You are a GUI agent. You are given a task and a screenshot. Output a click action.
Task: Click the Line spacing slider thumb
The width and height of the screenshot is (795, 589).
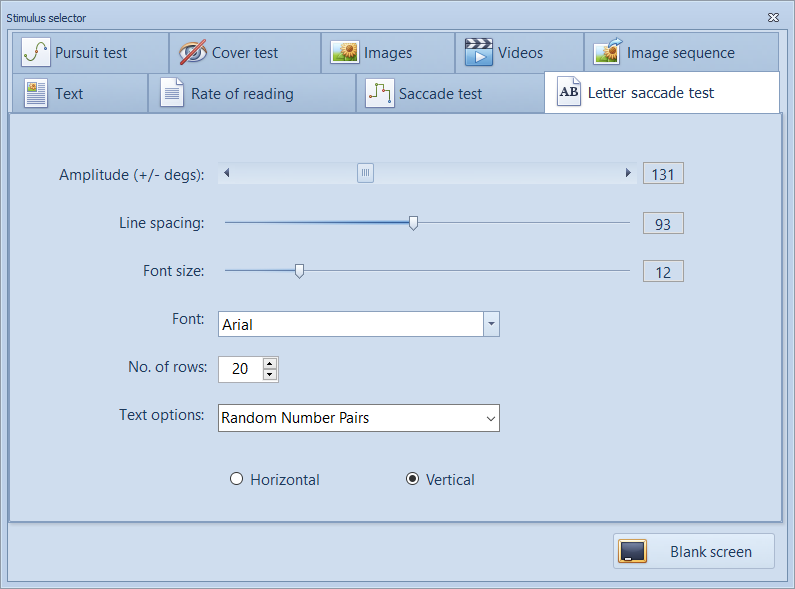(413, 223)
